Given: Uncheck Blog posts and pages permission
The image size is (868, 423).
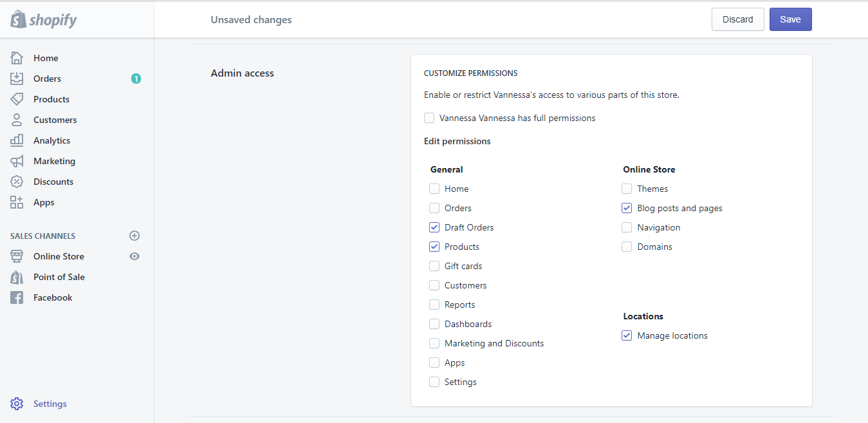Looking at the screenshot, I should tap(627, 208).
